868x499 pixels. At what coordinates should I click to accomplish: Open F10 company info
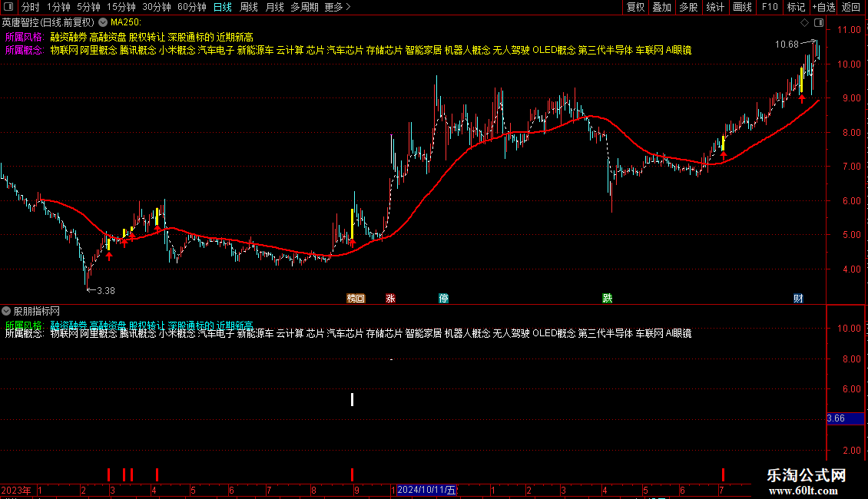(x=770, y=7)
